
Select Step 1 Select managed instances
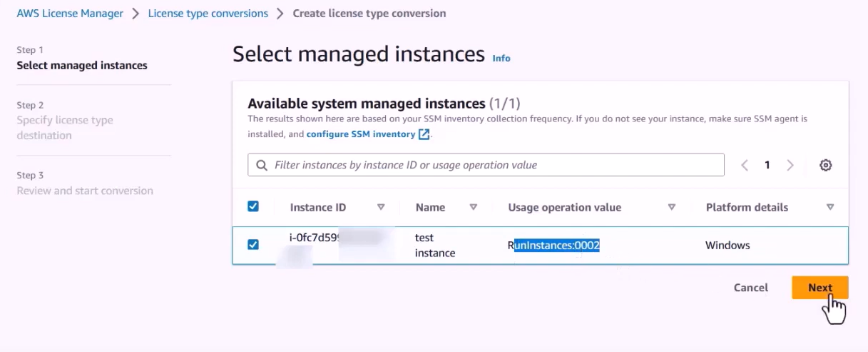(x=82, y=65)
